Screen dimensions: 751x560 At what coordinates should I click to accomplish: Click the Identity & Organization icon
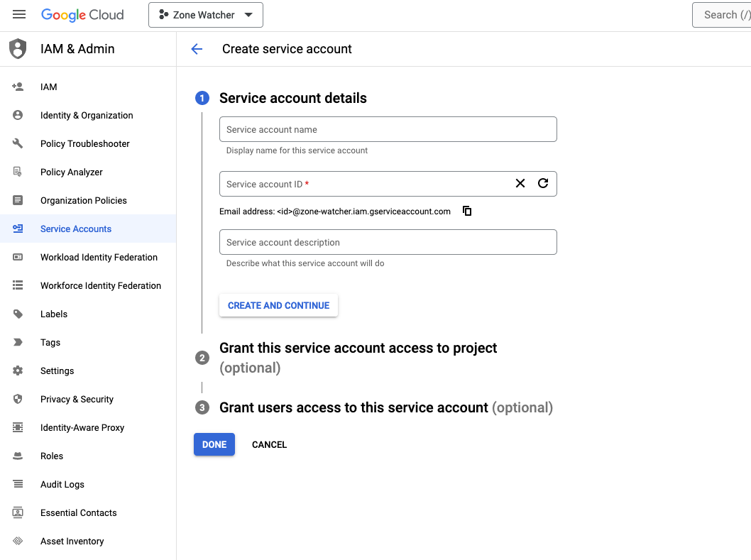(x=18, y=115)
